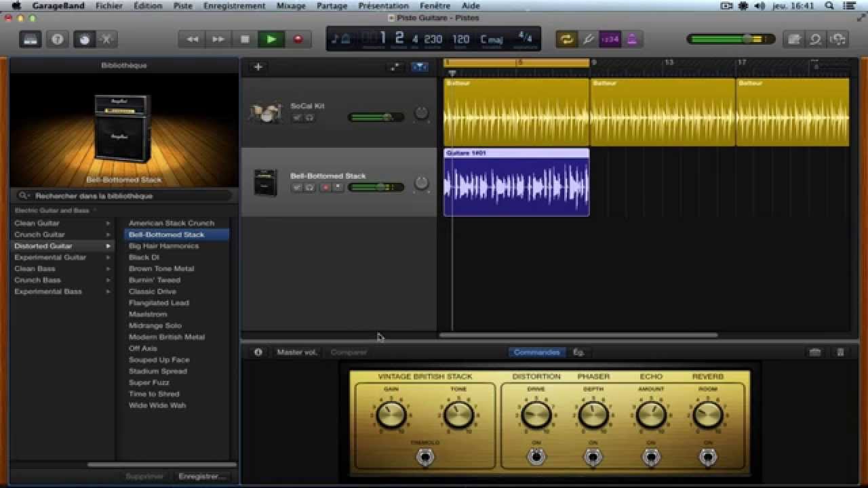Click the Master vol. button

tap(296, 352)
